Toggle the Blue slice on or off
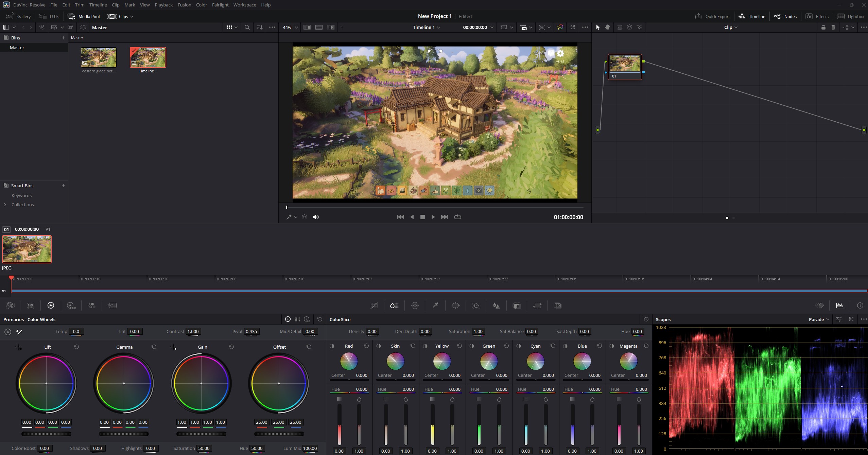Screen dimensions: 868x455 [x=565, y=346]
